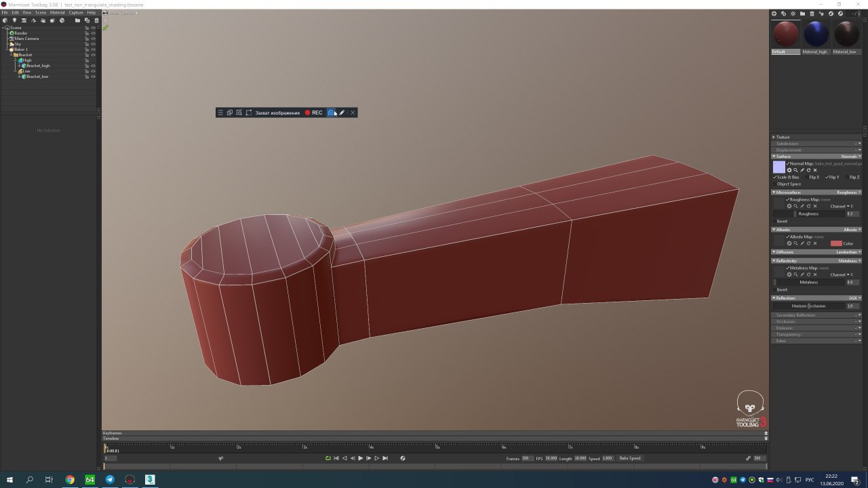Open Reflectivity Metalness dropdown
Screen dimensions: 868x488
point(850,261)
